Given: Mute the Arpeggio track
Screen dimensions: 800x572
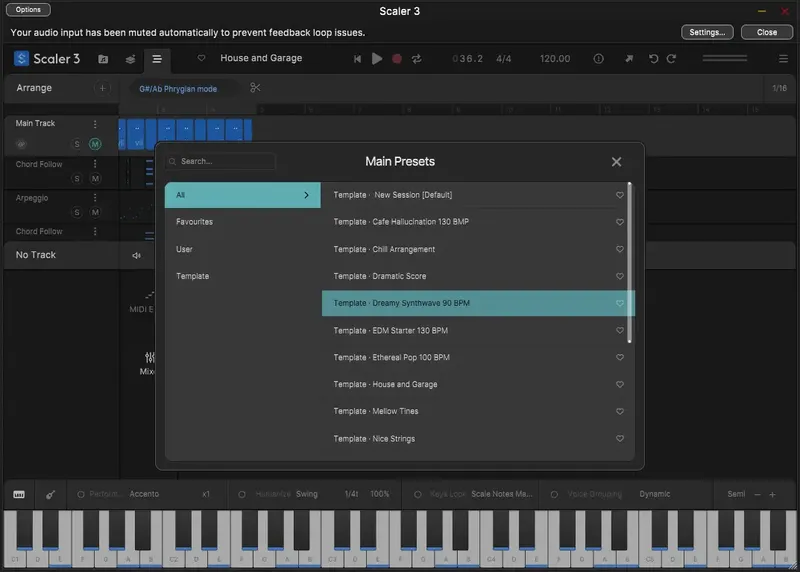Looking at the screenshot, I should [x=95, y=212].
